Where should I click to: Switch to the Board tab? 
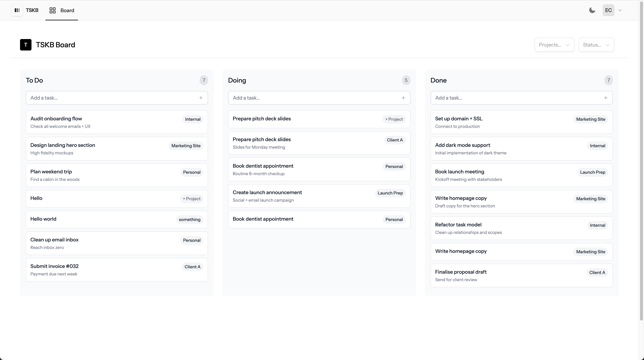pos(62,10)
